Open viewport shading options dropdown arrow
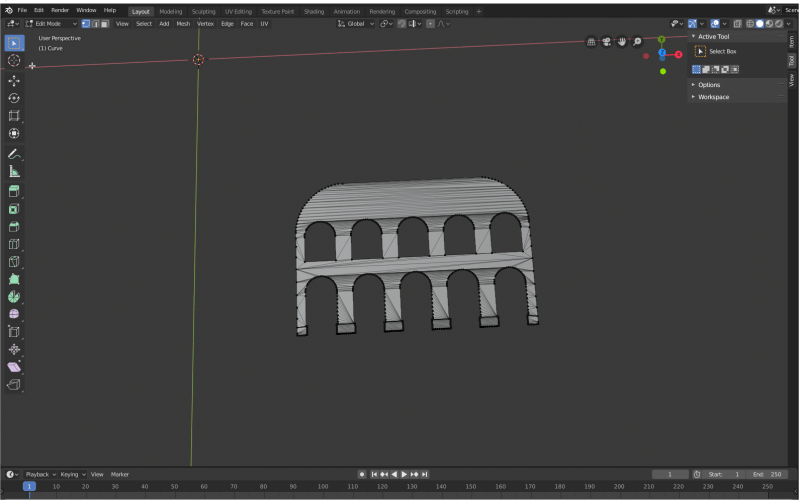Image resolution: width=799 pixels, height=500 pixels. (x=789, y=23)
